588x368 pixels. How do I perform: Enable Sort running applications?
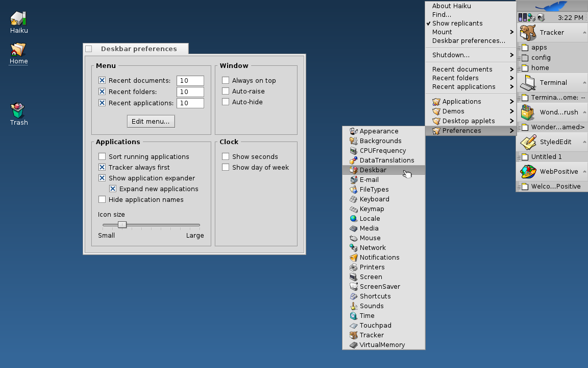click(x=102, y=156)
